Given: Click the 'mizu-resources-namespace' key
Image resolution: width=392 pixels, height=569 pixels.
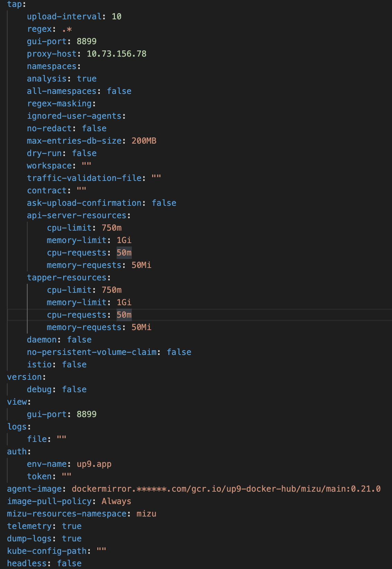Looking at the screenshot, I should [x=67, y=514].
